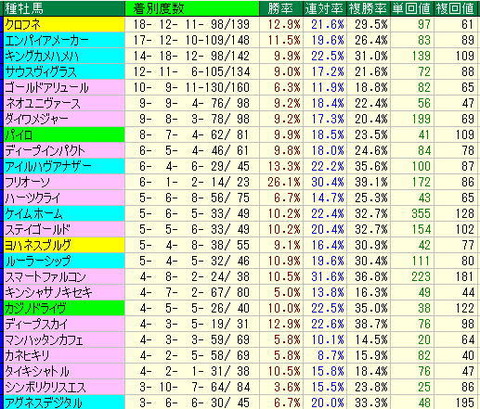The image size is (480, 409).
Task: Click カネヒキリ 連対率 8.7%
Action: click(x=331, y=356)
